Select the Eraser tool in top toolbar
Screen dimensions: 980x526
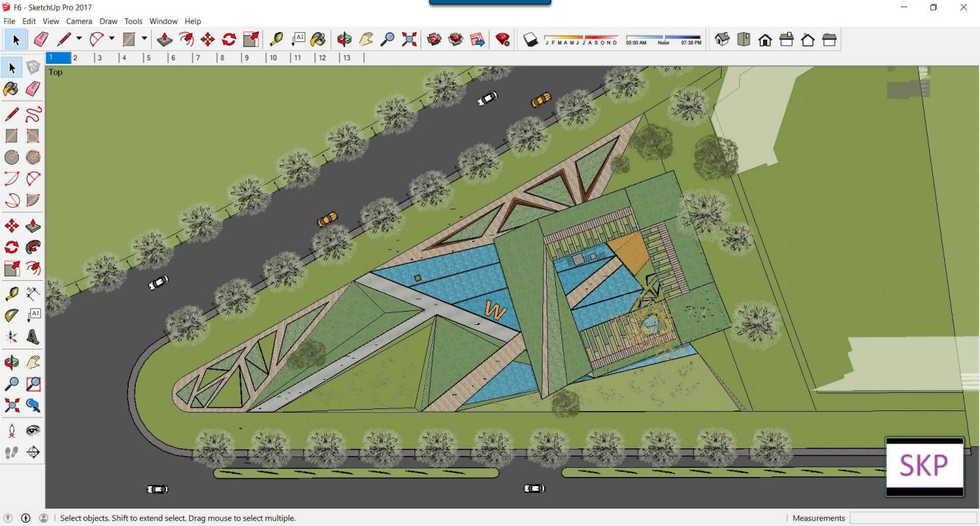point(41,39)
